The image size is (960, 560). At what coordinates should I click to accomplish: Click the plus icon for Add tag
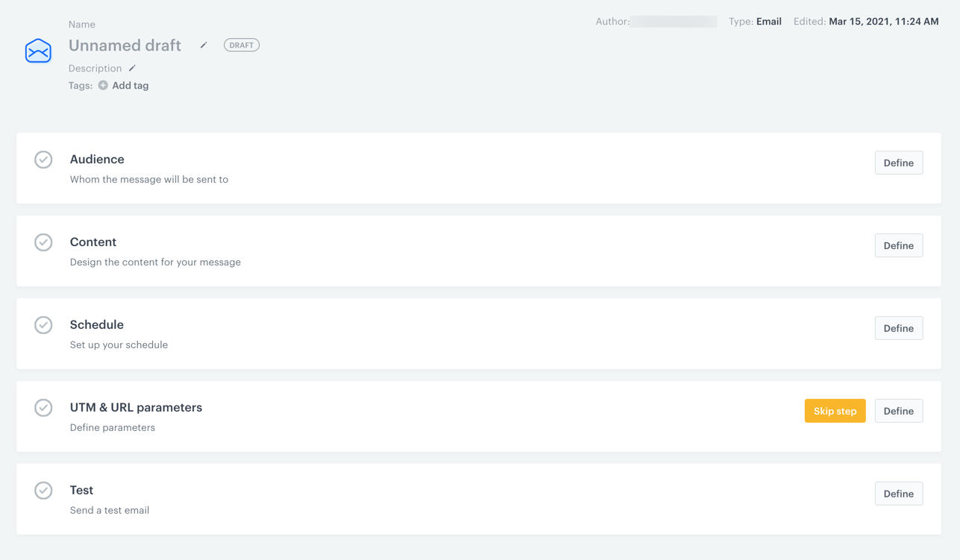click(x=103, y=86)
